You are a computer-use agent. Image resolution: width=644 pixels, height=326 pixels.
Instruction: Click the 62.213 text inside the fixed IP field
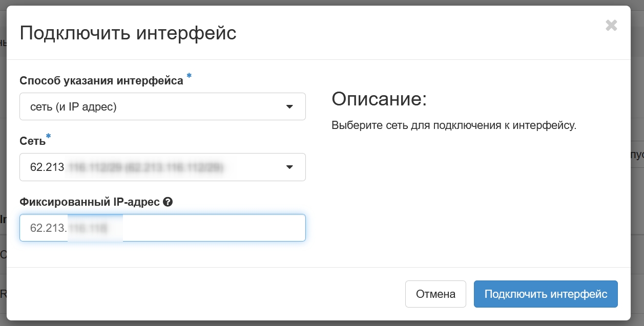click(49, 228)
